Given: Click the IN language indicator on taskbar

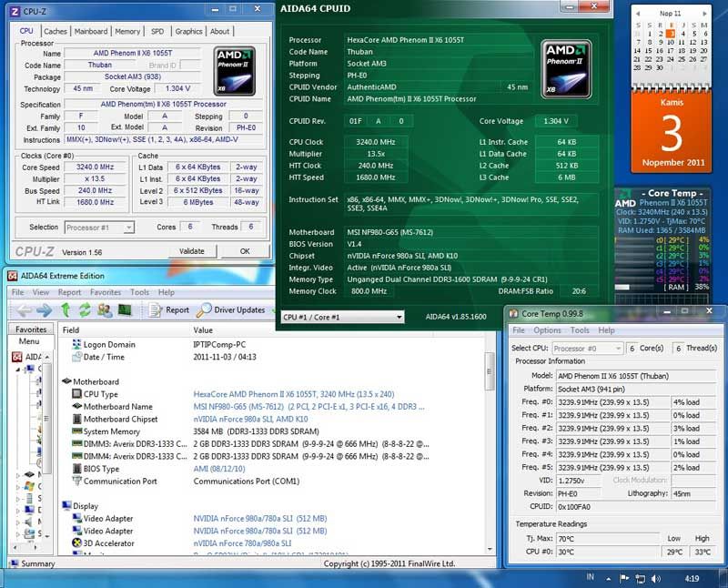Looking at the screenshot, I should (x=590, y=577).
